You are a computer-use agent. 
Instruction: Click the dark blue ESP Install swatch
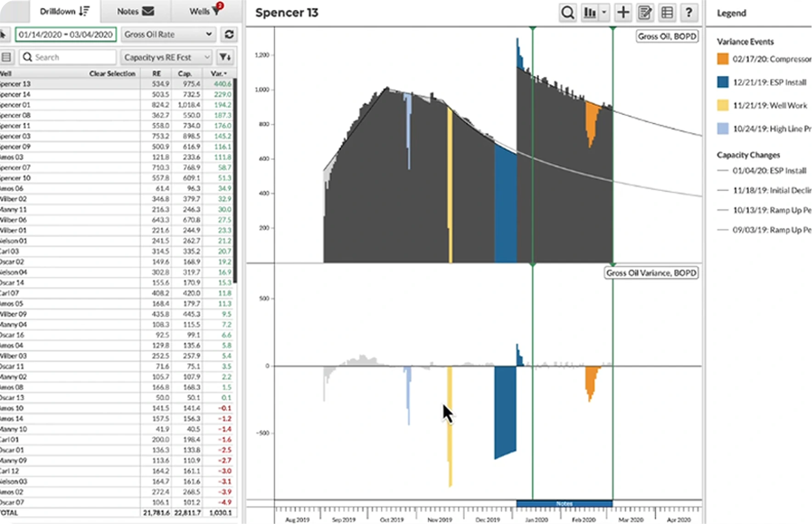(x=723, y=82)
